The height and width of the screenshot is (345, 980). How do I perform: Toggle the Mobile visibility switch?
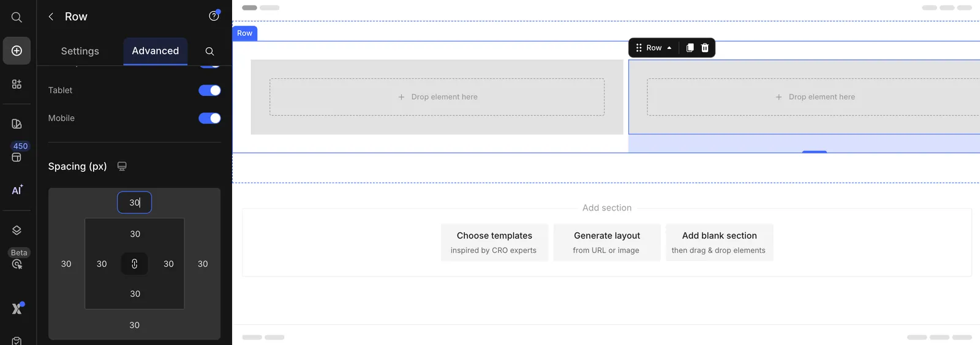point(209,118)
